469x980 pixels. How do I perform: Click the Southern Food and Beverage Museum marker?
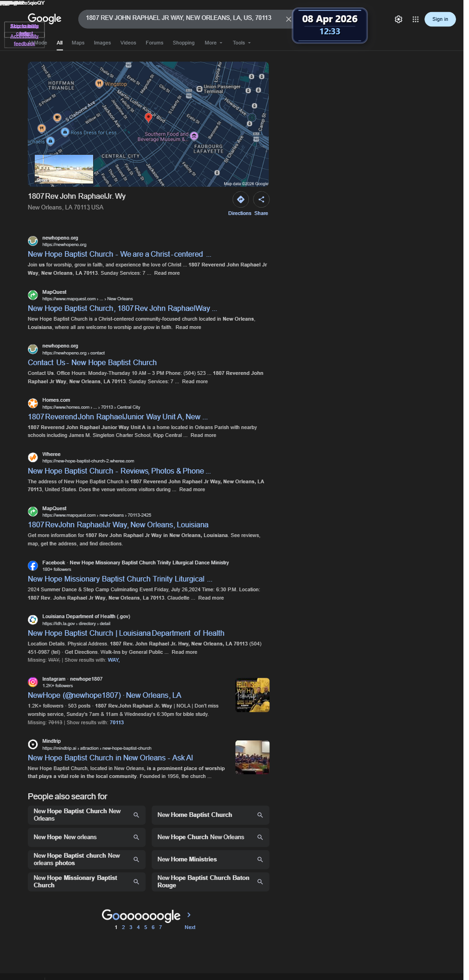(194, 136)
